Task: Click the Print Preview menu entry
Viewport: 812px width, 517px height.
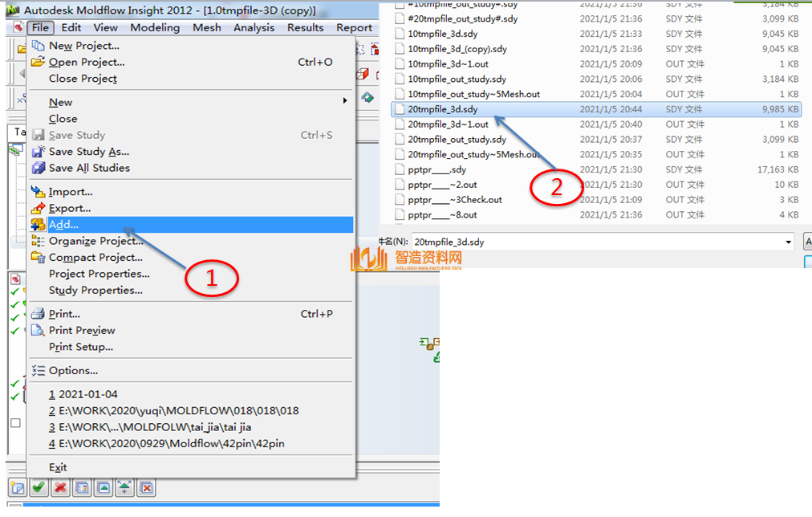Action: click(x=82, y=330)
